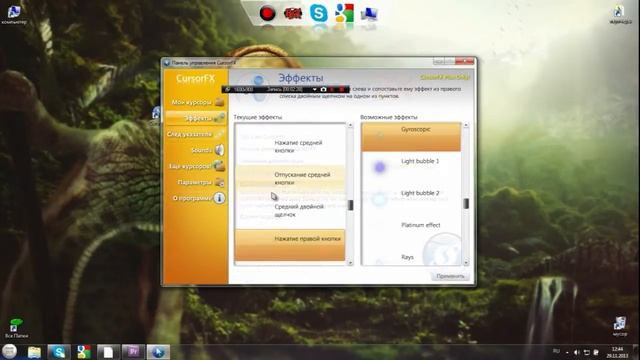Click current effects list scroll-up arrow
640x360 pixels.
click(350, 125)
